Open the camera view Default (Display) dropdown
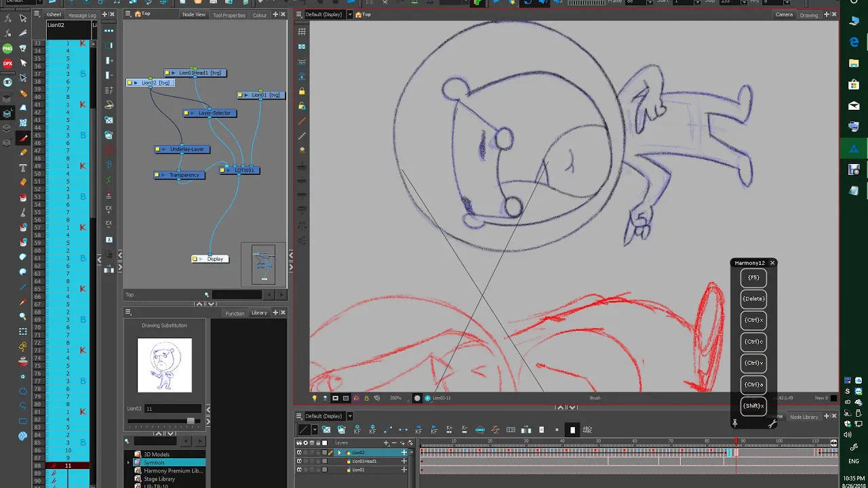The width and height of the screenshot is (868, 488). tap(350, 14)
